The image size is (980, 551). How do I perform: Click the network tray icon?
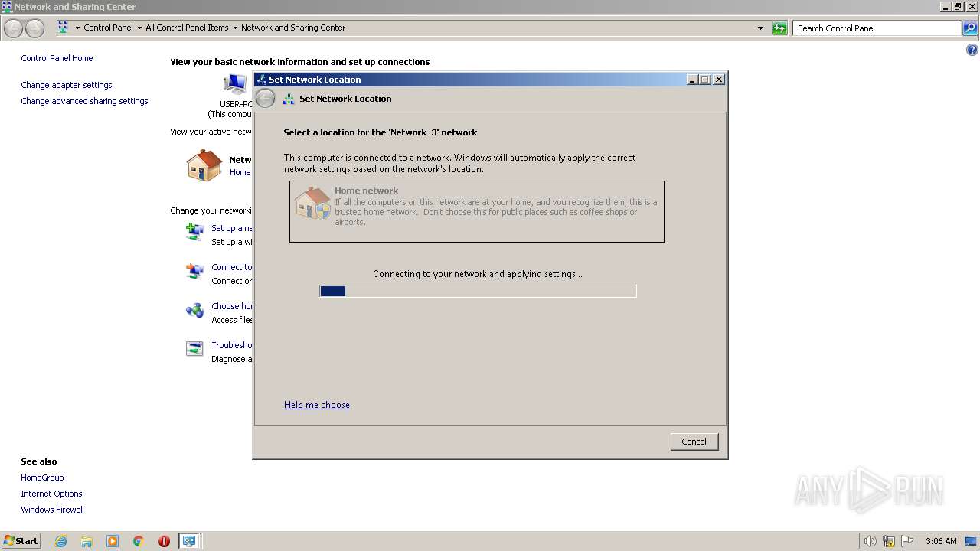[x=889, y=541]
